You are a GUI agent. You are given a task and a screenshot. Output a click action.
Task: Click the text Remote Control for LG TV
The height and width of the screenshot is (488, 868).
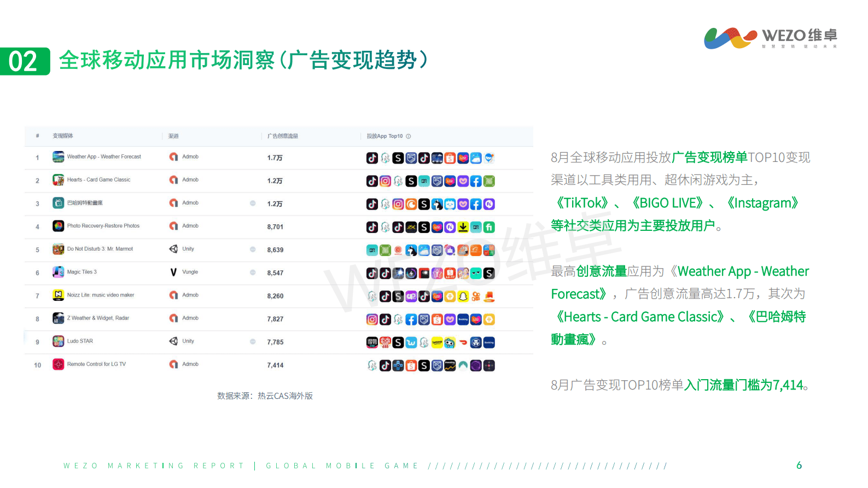96,364
